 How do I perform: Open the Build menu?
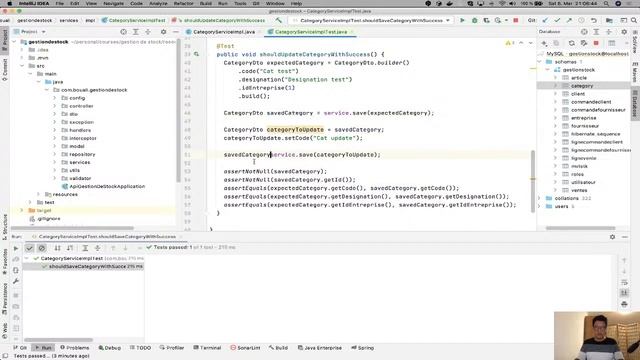[206, 3]
